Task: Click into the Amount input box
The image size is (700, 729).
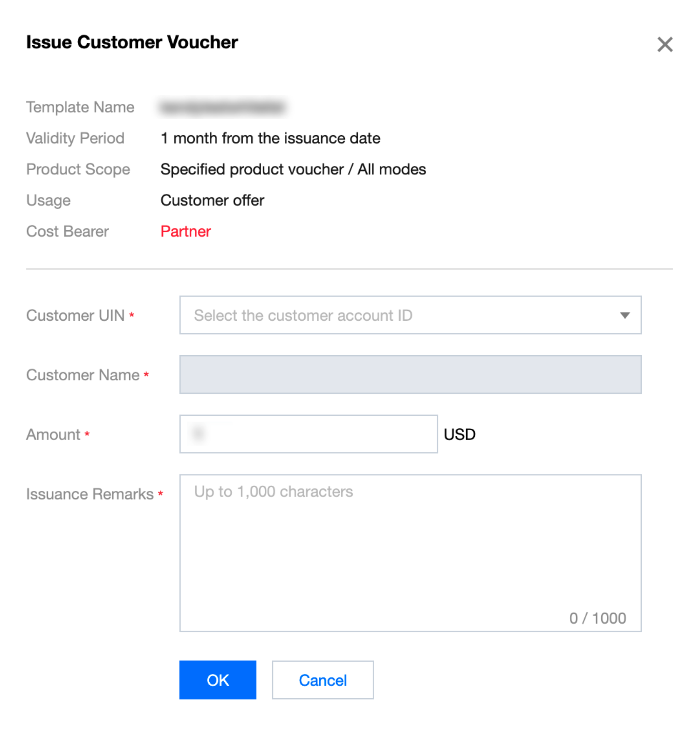Action: pyautogui.click(x=309, y=434)
